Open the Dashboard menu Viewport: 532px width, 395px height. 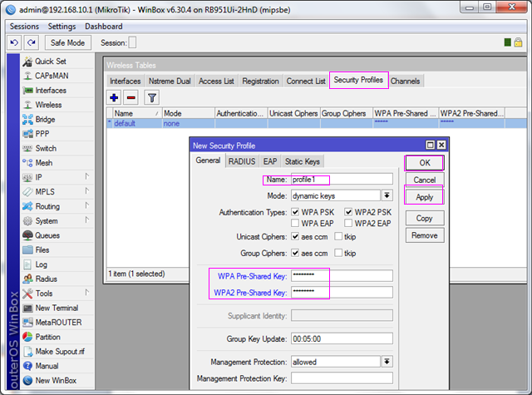[x=103, y=26]
